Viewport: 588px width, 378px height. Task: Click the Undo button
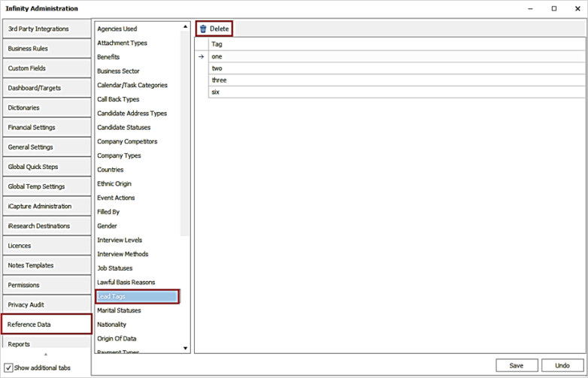[x=562, y=365]
